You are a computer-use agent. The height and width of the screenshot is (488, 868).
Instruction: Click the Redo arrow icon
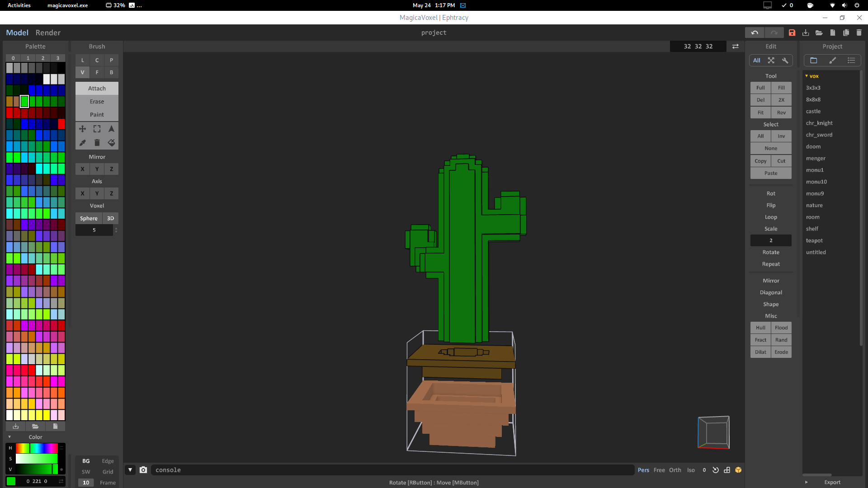tap(774, 33)
